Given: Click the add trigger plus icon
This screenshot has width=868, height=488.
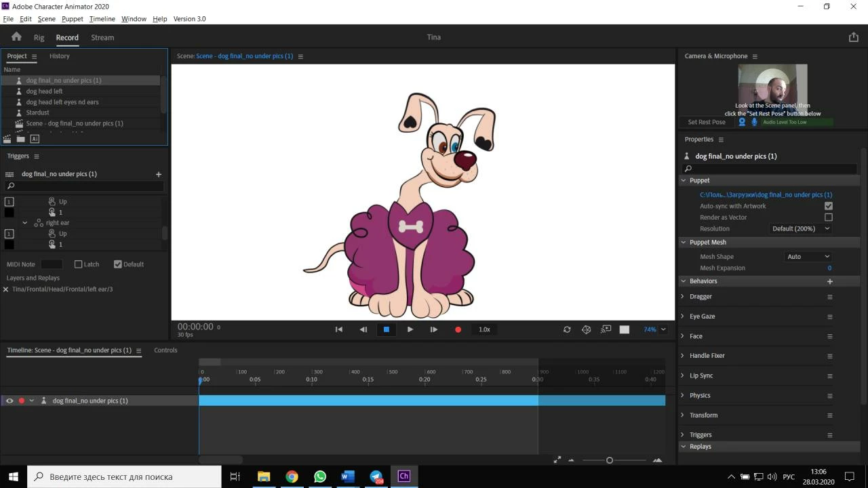Looking at the screenshot, I should [159, 174].
